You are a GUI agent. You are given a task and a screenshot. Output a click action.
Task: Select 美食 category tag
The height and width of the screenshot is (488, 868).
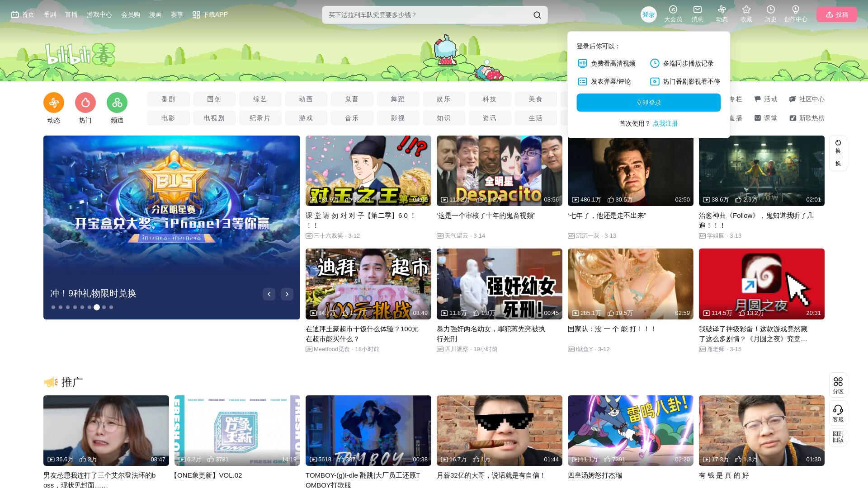coord(536,99)
